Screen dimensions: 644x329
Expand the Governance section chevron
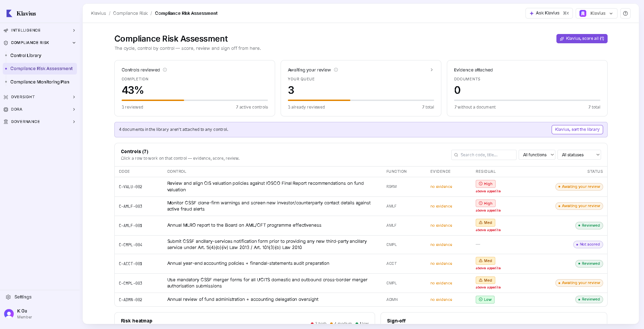point(74,122)
